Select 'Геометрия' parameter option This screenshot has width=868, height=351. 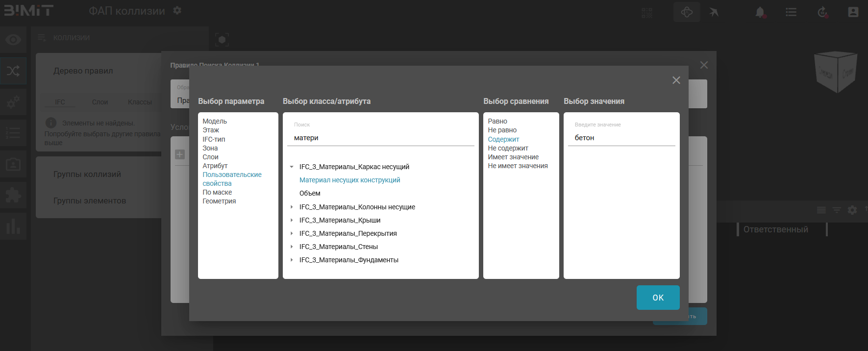[219, 201]
